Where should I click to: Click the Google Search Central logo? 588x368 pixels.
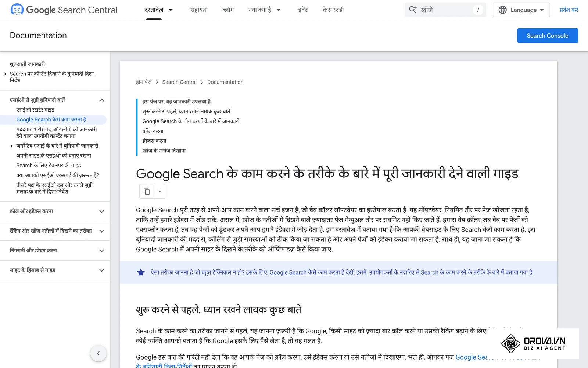pyautogui.click(x=64, y=10)
